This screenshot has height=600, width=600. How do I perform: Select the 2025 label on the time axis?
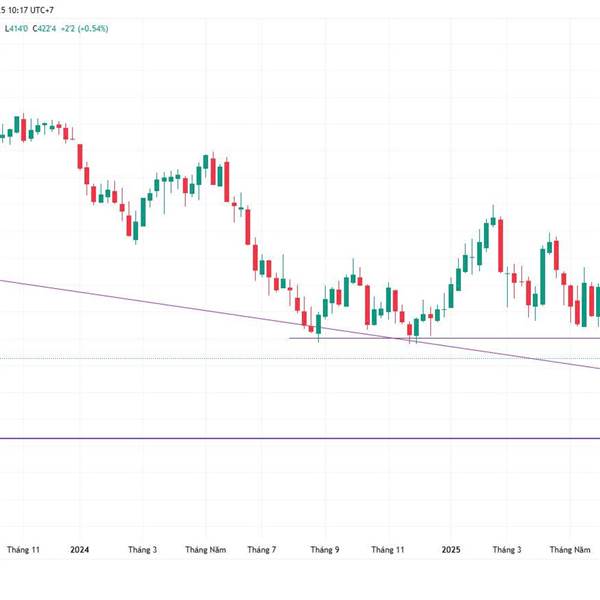[451, 550]
